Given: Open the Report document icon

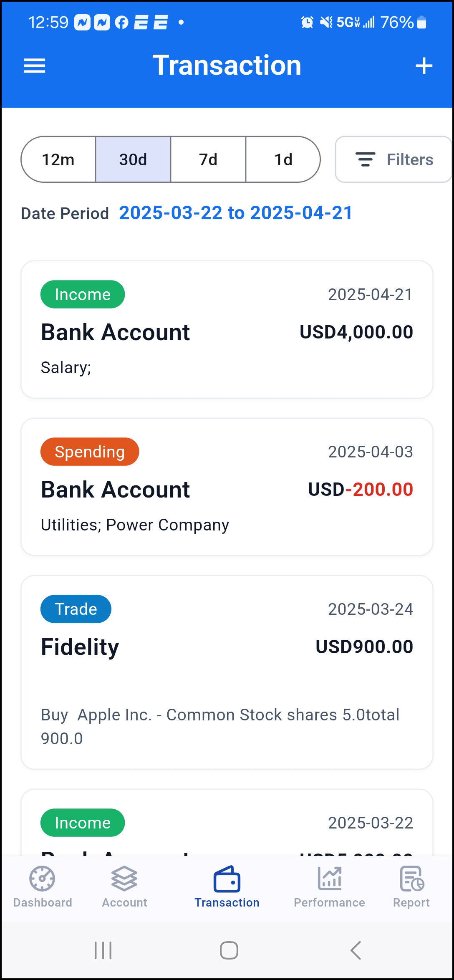Looking at the screenshot, I should [x=411, y=878].
